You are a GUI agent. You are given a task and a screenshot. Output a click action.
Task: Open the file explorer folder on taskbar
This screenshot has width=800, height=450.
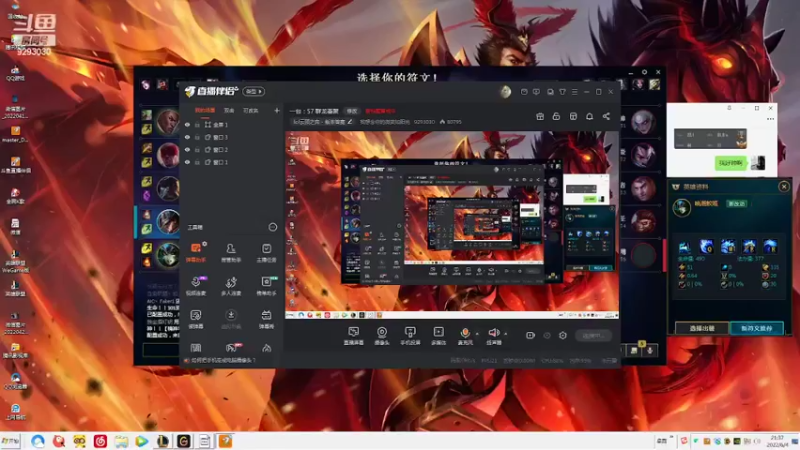(121, 441)
